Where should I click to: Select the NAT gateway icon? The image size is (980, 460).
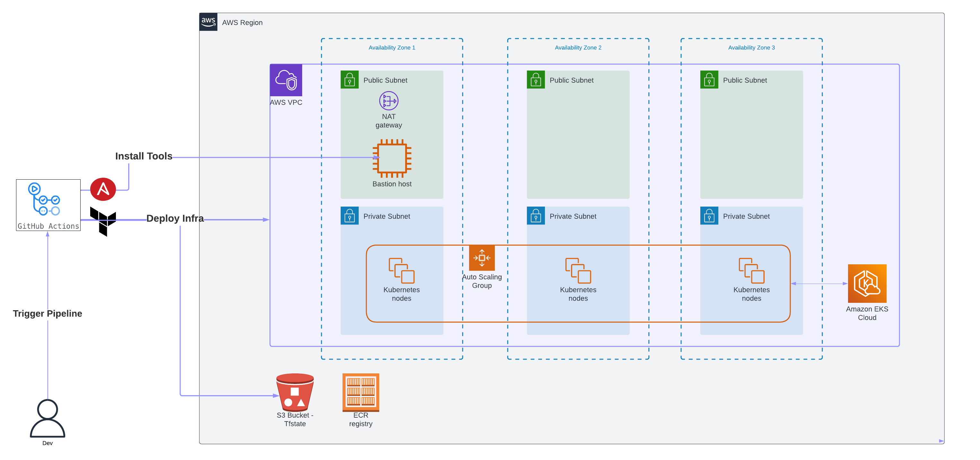(389, 101)
